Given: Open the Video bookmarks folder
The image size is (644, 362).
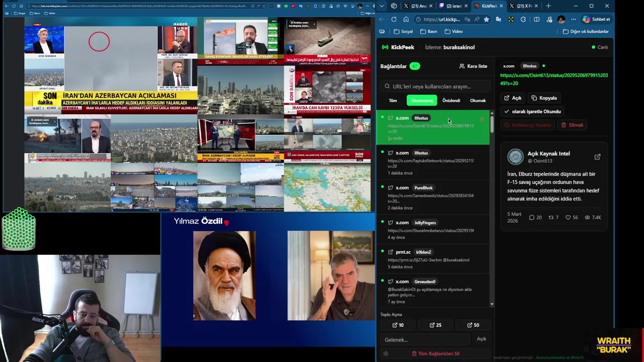Looking at the screenshot, I should coord(453,31).
